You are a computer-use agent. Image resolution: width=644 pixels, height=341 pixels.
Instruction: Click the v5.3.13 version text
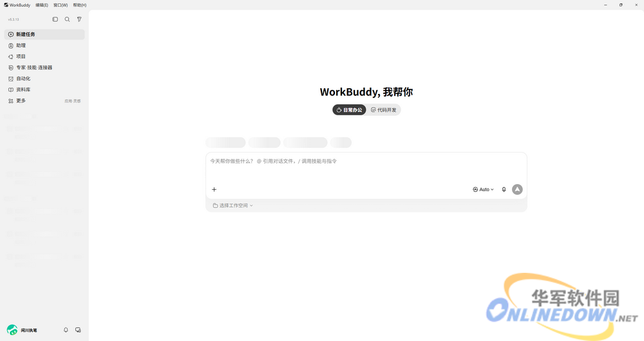pos(14,19)
